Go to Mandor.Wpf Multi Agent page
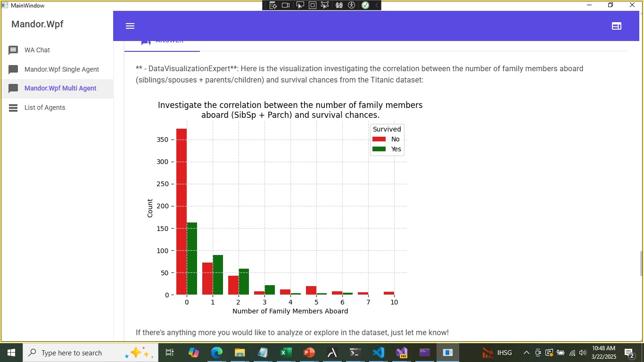The height and width of the screenshot is (362, 644). [x=60, y=88]
